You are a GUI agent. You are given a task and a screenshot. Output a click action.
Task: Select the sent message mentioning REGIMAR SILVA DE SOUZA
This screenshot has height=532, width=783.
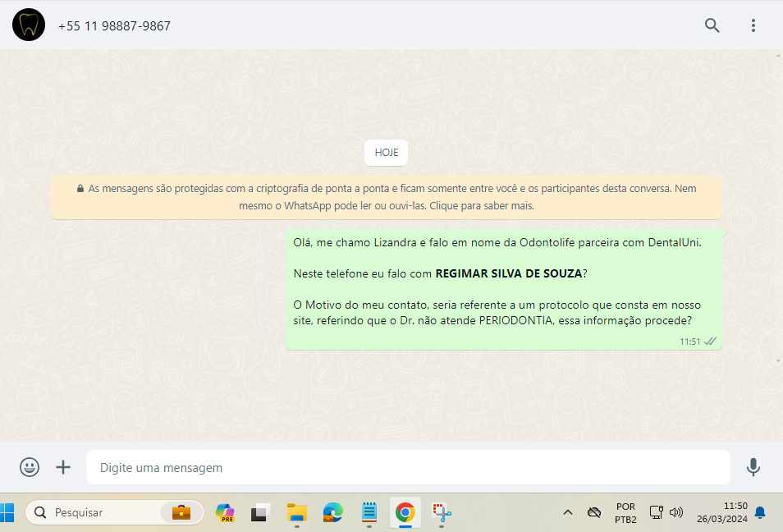click(x=503, y=289)
